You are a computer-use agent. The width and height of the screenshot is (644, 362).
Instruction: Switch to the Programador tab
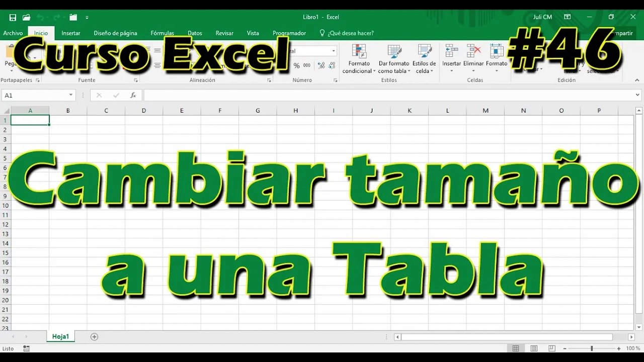(x=289, y=33)
